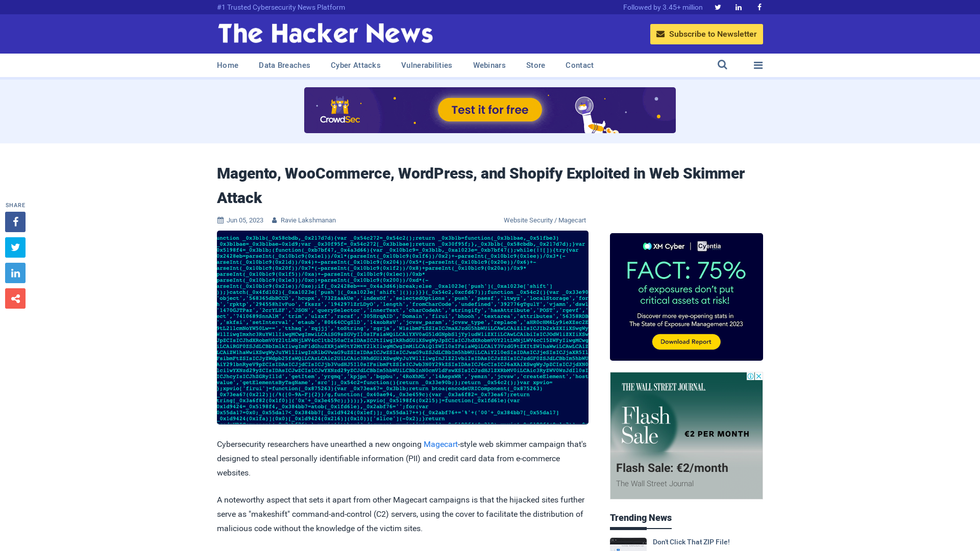
Task: Click the hamburger menu icon
Action: [x=758, y=65]
